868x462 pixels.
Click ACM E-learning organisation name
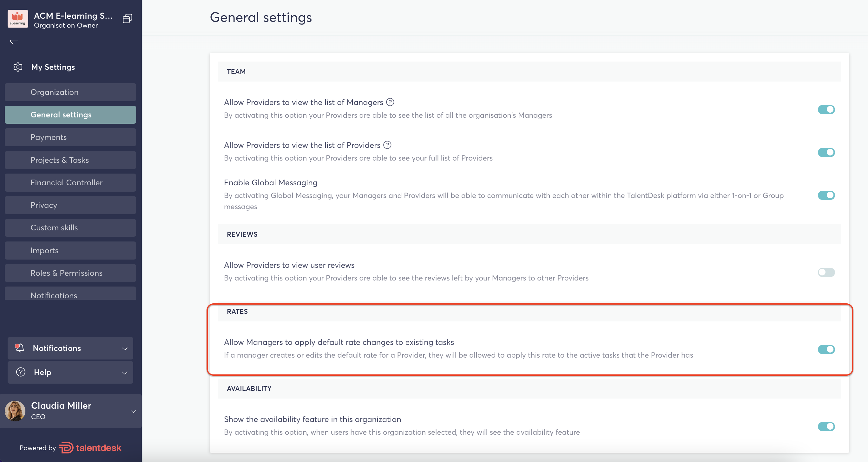[74, 16]
